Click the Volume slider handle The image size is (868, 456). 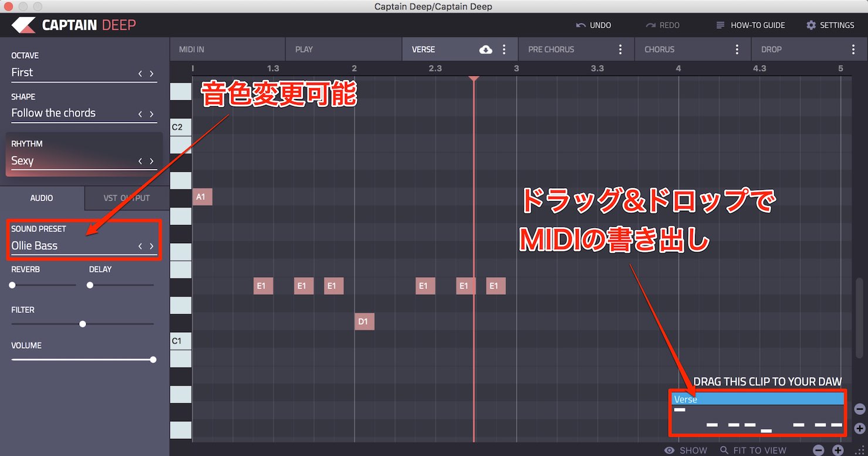point(153,359)
